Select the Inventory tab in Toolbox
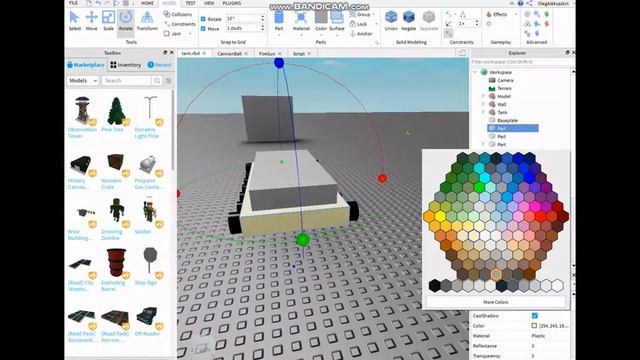This screenshot has height=360, width=640. [x=126, y=65]
